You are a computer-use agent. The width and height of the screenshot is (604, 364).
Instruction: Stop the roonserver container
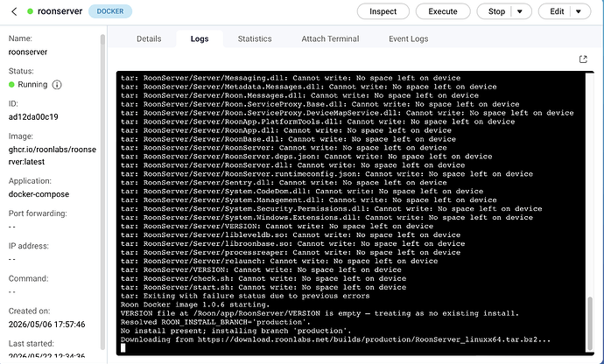(x=496, y=11)
